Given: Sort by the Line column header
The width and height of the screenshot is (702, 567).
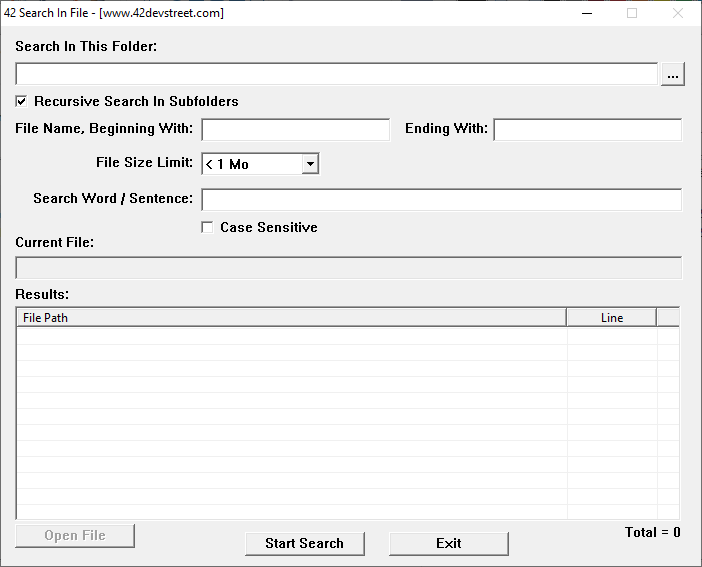Looking at the screenshot, I should point(612,318).
